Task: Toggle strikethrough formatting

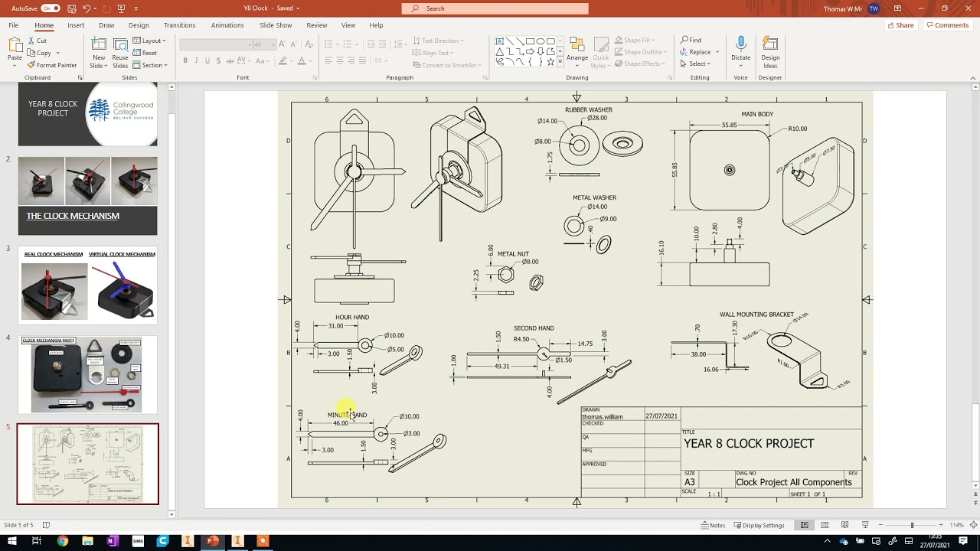Action: point(229,60)
